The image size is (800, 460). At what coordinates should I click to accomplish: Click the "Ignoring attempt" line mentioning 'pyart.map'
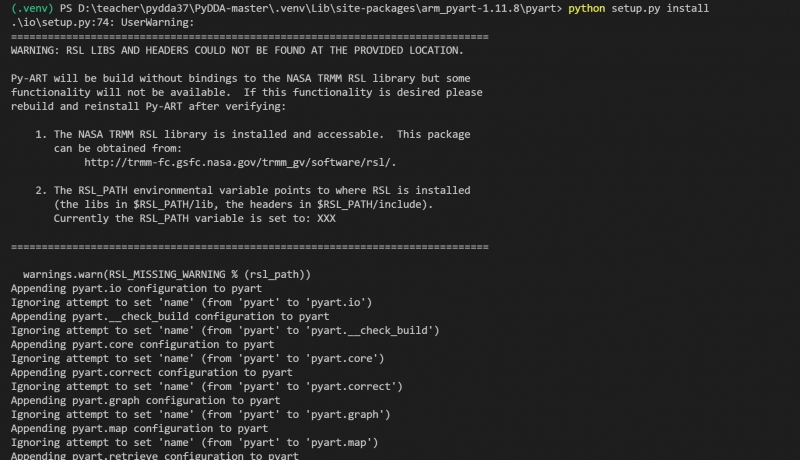pos(194,442)
